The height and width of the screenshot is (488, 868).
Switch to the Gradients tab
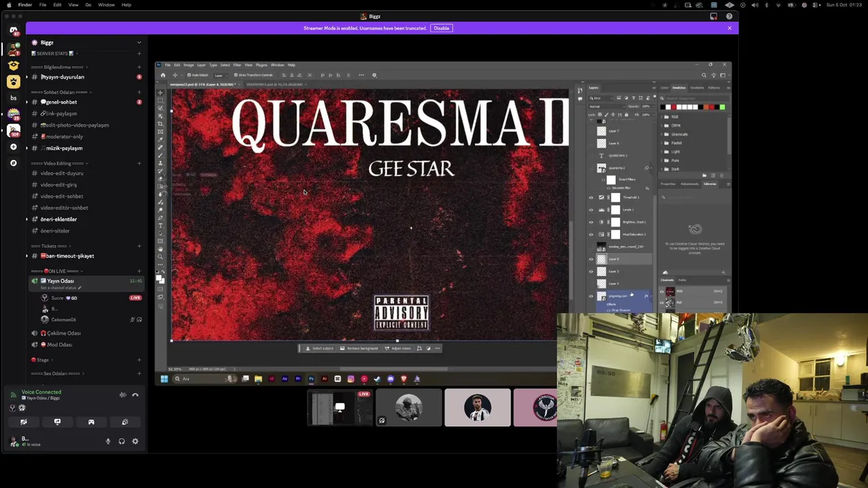tap(697, 87)
